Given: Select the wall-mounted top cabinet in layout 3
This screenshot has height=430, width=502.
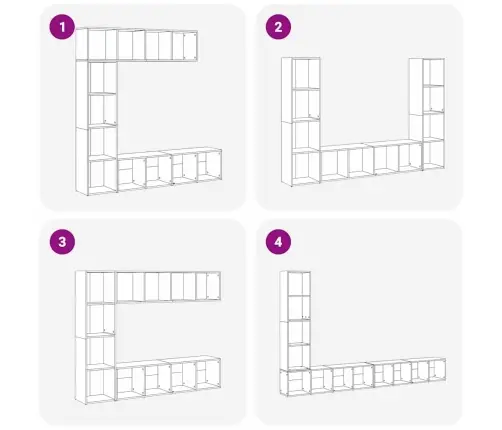Looking at the screenshot, I should point(168,287).
